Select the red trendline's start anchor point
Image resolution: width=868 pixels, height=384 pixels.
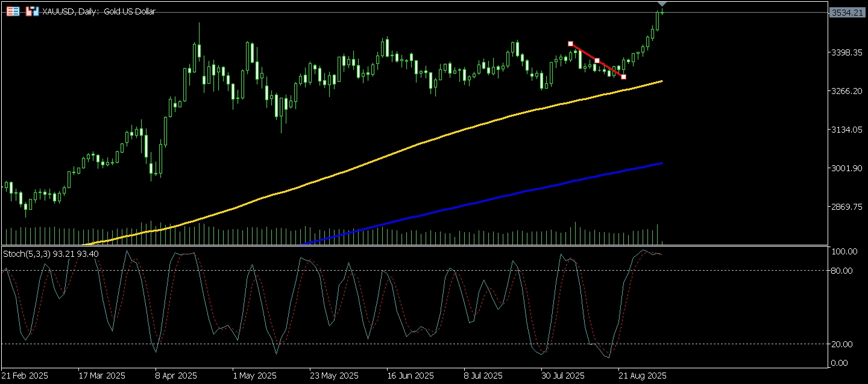tap(570, 43)
